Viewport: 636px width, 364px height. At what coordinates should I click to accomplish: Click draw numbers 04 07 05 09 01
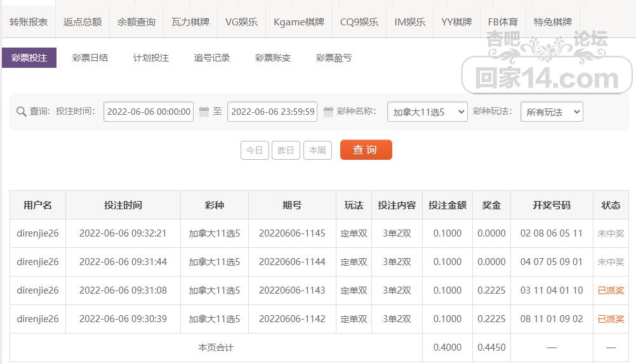[x=552, y=262]
